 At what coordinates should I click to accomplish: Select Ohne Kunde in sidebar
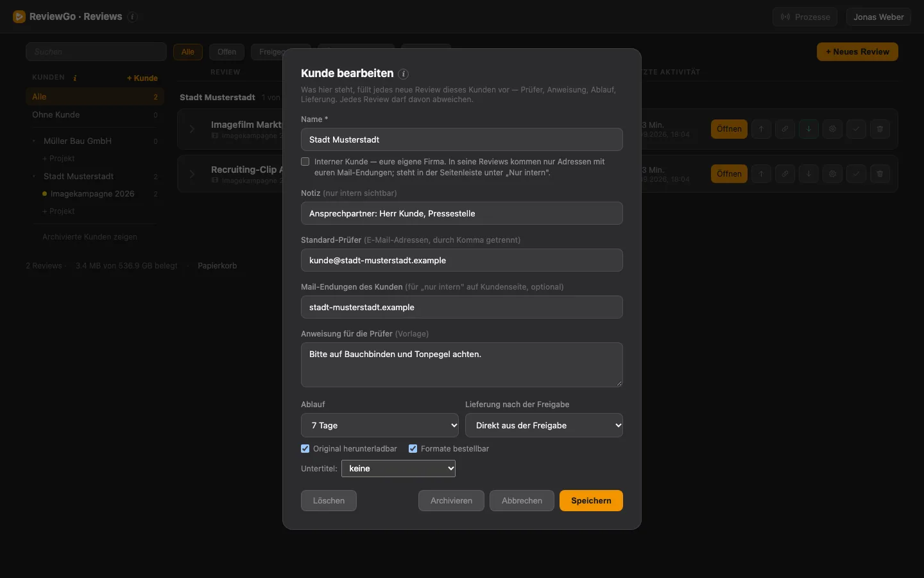pos(95,115)
